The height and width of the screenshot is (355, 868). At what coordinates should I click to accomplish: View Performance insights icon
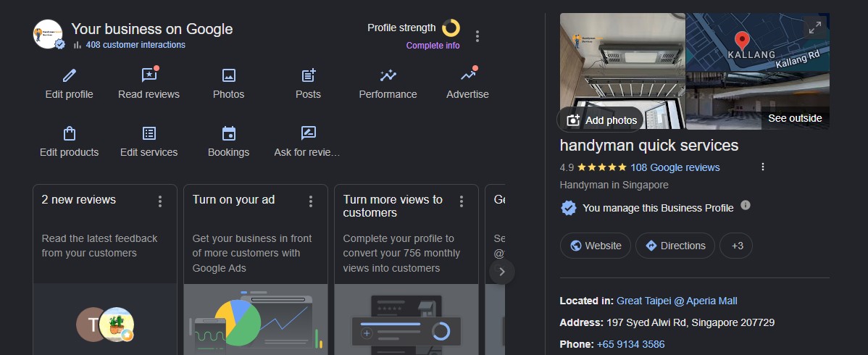coord(388,75)
